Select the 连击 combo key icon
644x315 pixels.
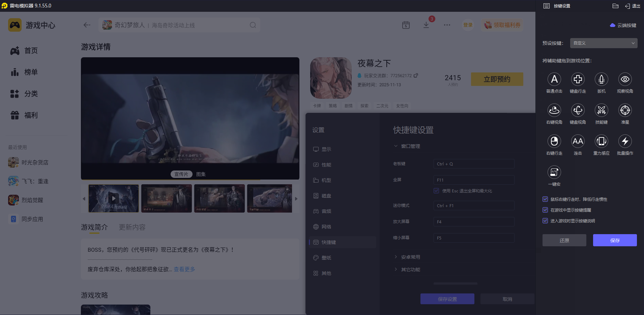pyautogui.click(x=578, y=141)
